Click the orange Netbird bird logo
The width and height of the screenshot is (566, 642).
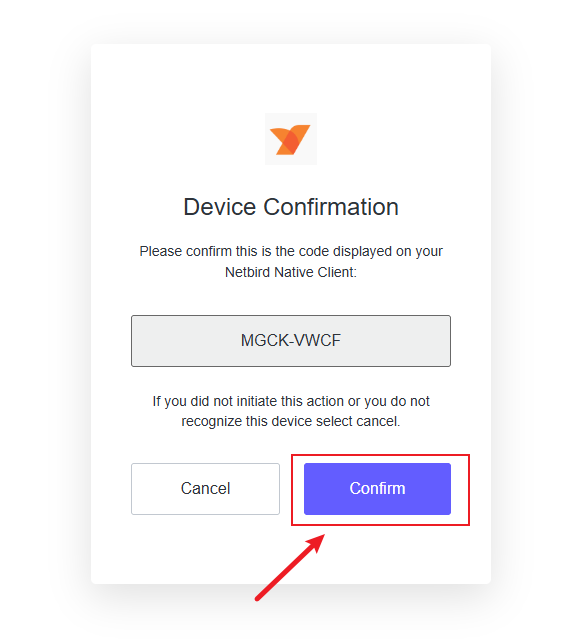290,140
